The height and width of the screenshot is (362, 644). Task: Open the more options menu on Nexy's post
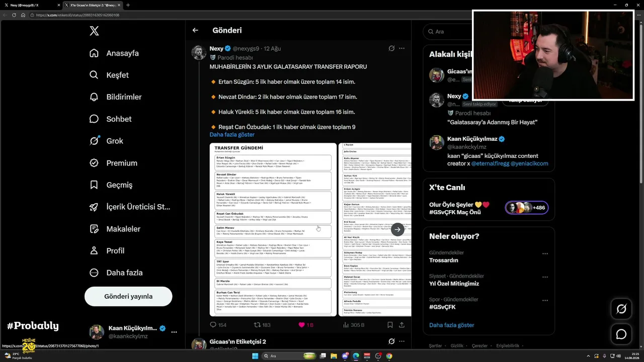pyautogui.click(x=401, y=48)
